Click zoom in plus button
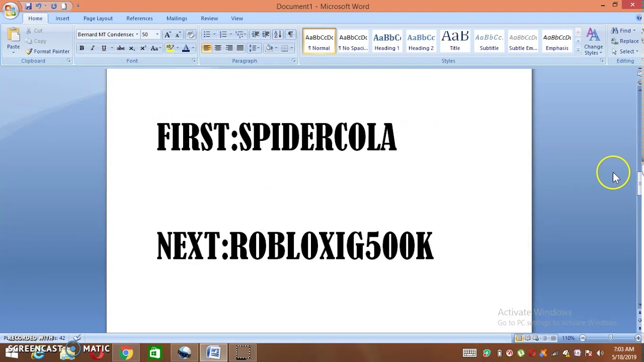The height and width of the screenshot is (362, 644). (638, 338)
